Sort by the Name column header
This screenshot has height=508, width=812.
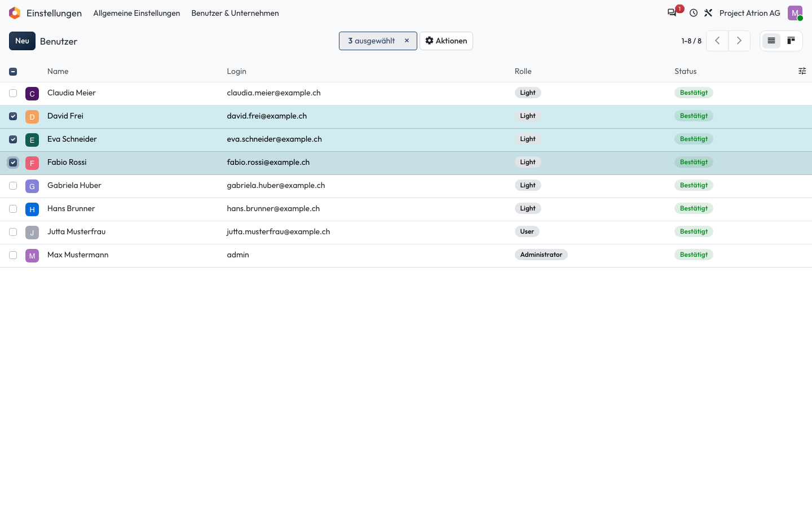pyautogui.click(x=58, y=71)
